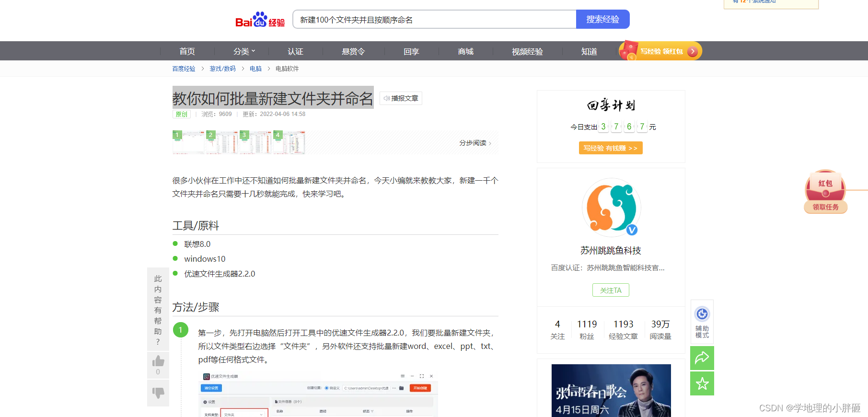
Task: Open the 视频经验 nav item
Action: [x=527, y=51]
